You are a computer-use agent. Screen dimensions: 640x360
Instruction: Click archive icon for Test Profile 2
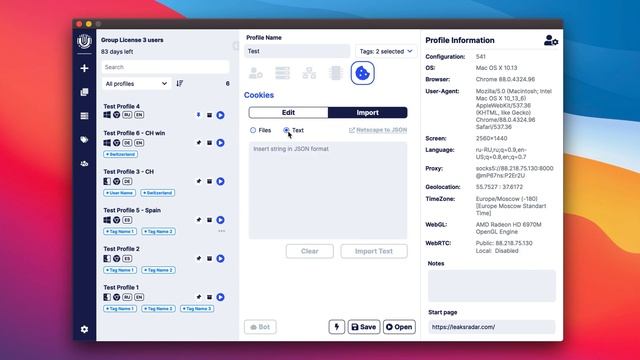[x=209, y=258]
